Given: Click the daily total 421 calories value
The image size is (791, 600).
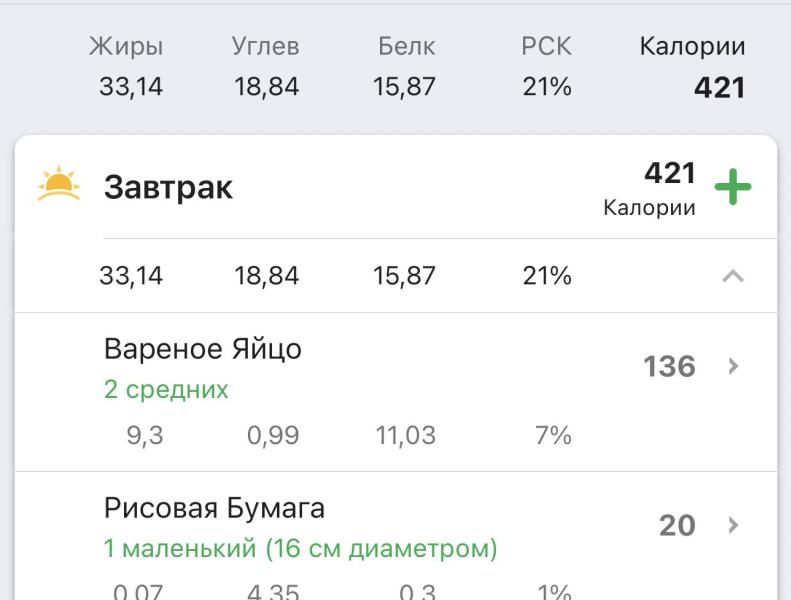Looking at the screenshot, I should click(719, 87).
